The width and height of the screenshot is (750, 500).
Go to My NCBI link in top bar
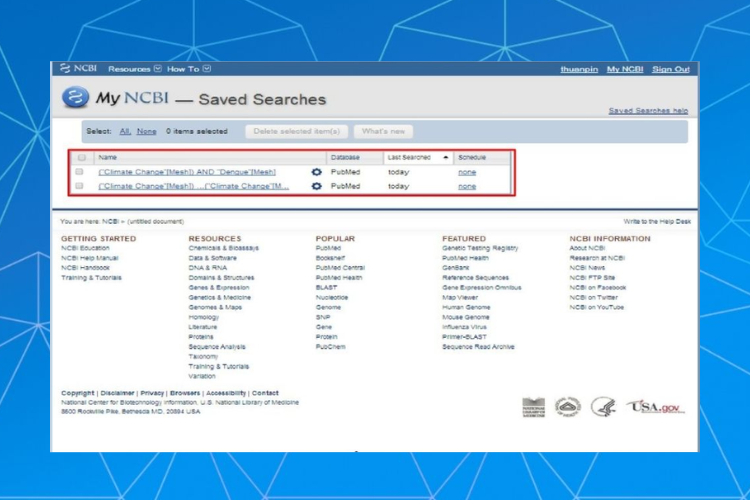625,69
